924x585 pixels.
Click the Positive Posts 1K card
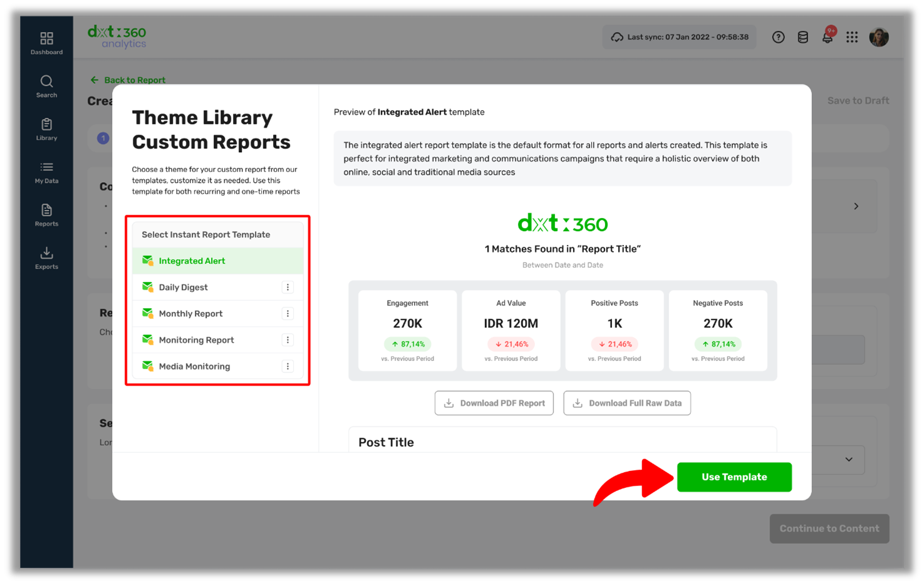(x=615, y=330)
